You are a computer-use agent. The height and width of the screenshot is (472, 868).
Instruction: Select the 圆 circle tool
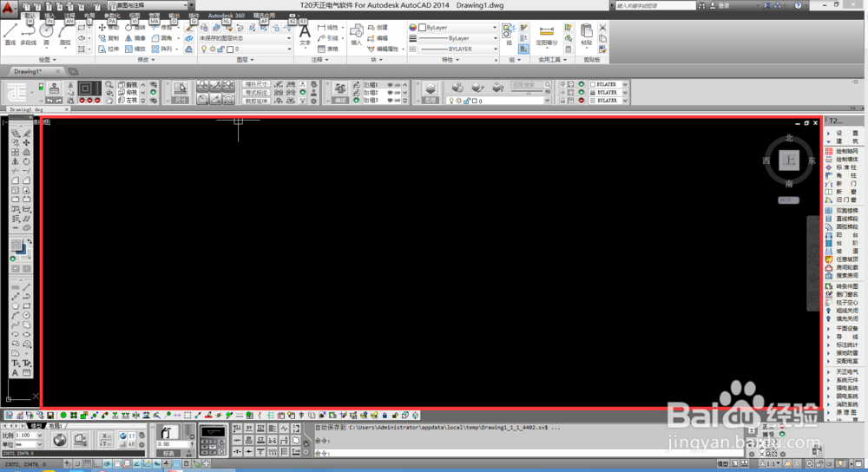tap(47, 34)
